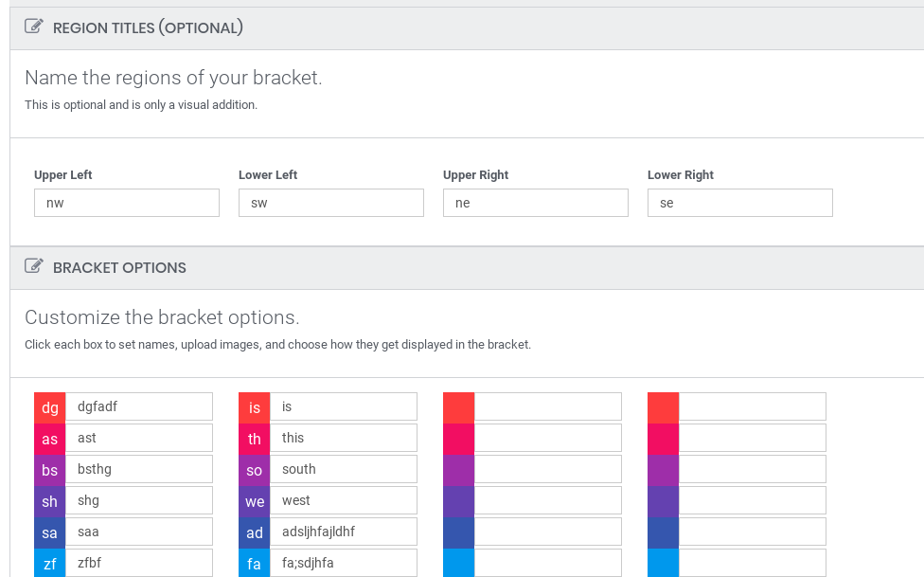
Task: Click the Upper Right field showing 'ne'
Action: coord(536,203)
